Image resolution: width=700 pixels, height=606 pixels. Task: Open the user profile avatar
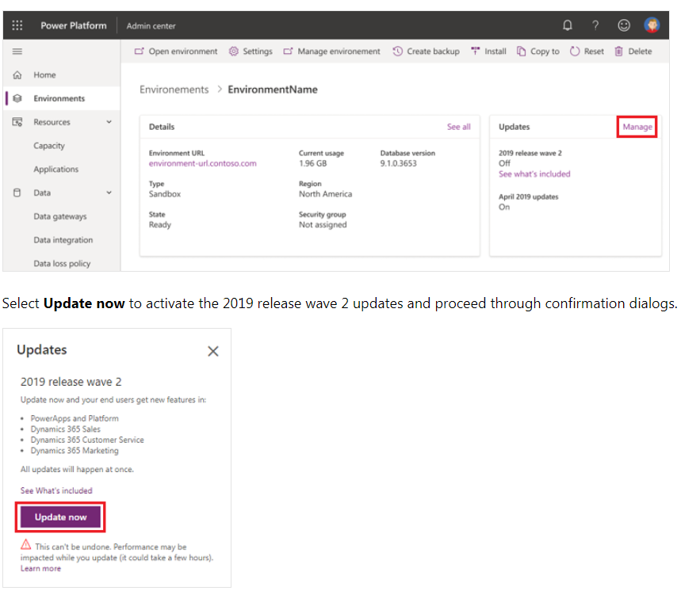tap(652, 25)
